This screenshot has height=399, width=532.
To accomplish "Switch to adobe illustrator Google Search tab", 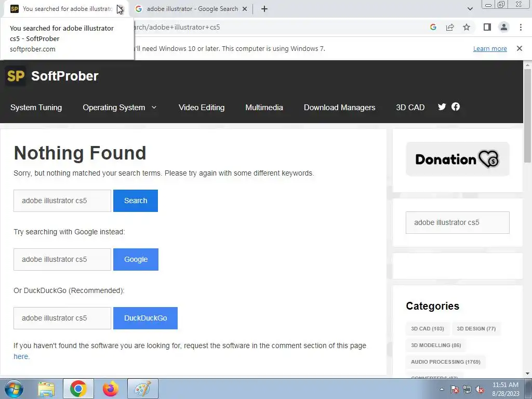I will click(192, 9).
